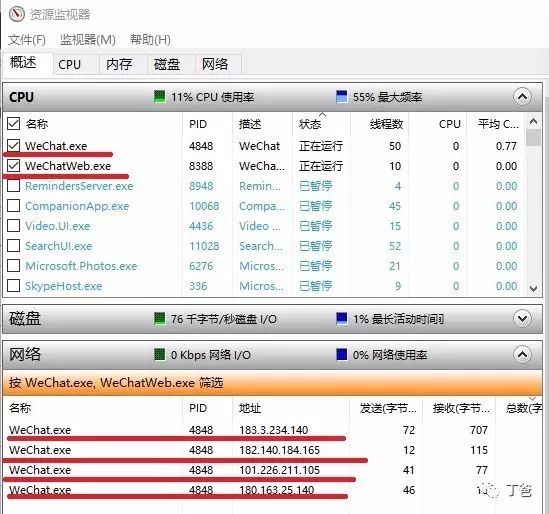The image size is (549, 514).
Task: Sort by 平均 C... column header
Action: point(498,124)
